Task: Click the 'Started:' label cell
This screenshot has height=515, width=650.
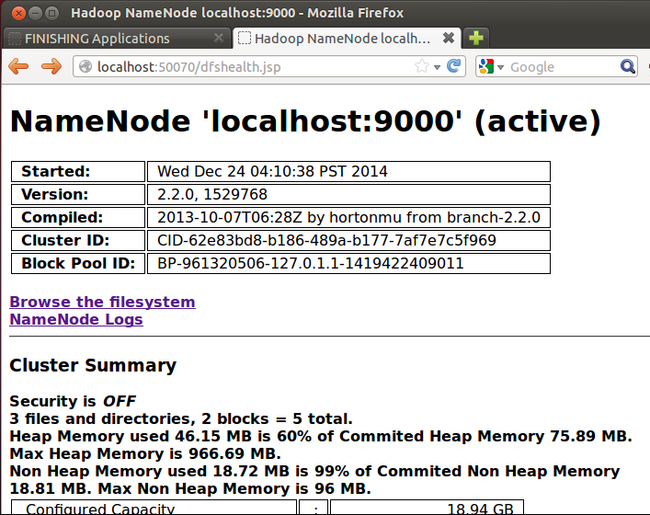Action: pyautogui.click(x=78, y=172)
